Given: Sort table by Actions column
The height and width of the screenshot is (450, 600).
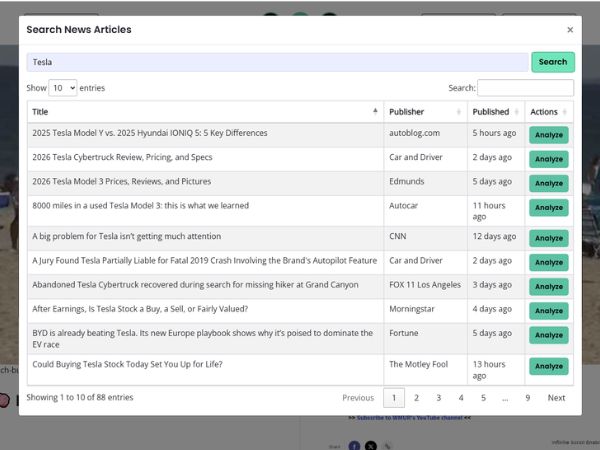Looking at the screenshot, I should [549, 112].
